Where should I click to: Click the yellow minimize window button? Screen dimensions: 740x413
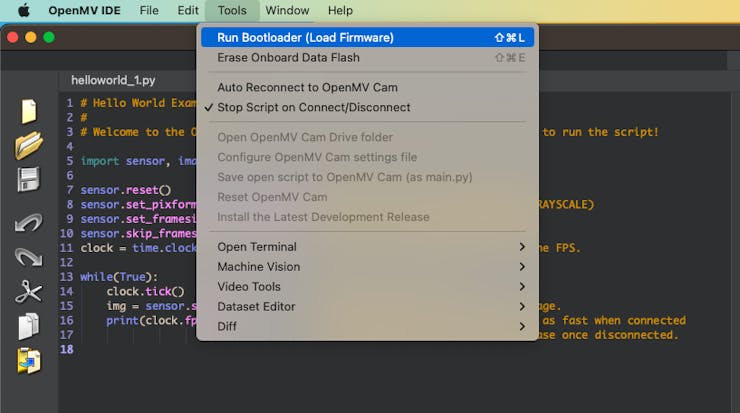31,37
